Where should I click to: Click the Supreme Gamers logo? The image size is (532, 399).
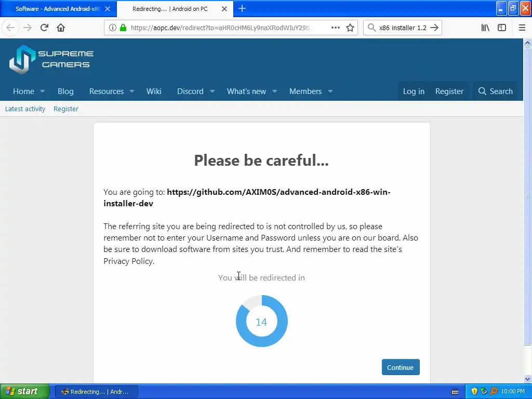tap(51, 59)
